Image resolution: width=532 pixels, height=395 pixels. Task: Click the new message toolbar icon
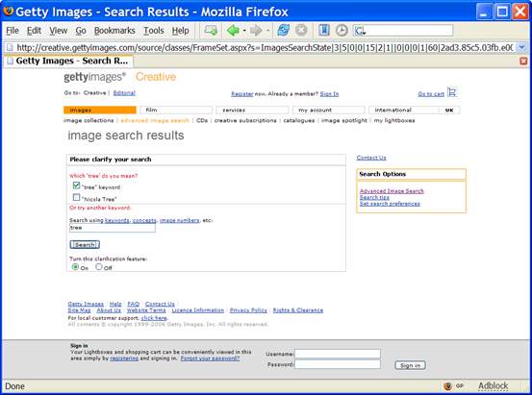click(211, 31)
